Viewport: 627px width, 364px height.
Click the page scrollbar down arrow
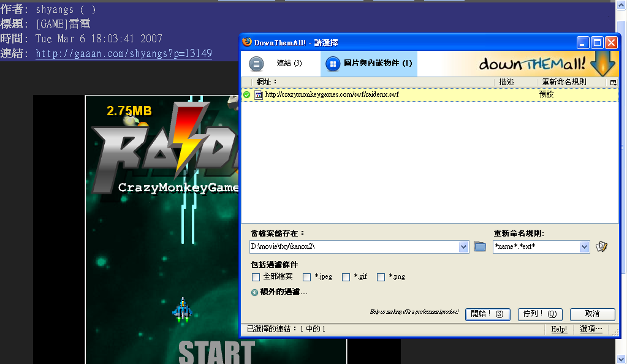click(x=621, y=358)
